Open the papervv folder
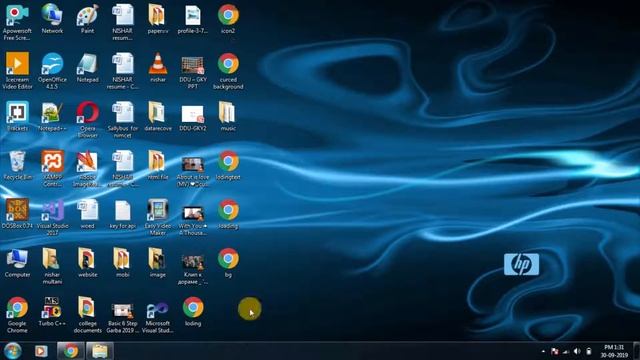The height and width of the screenshot is (360, 640). (158, 19)
